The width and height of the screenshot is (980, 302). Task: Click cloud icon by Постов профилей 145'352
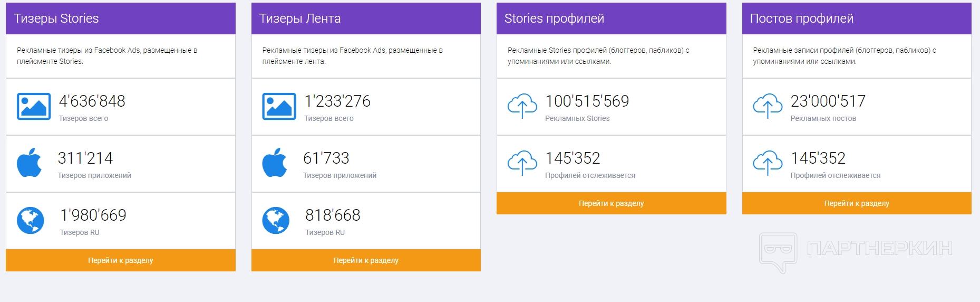point(768,163)
